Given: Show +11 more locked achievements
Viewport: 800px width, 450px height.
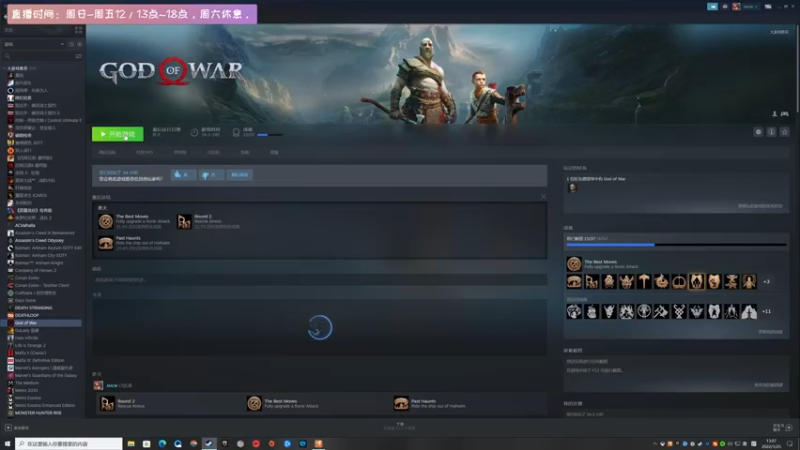Looking at the screenshot, I should click(766, 311).
